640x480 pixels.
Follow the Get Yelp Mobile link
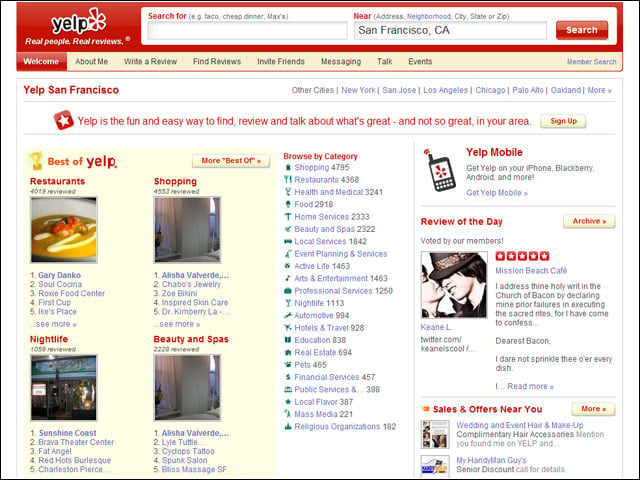point(497,193)
